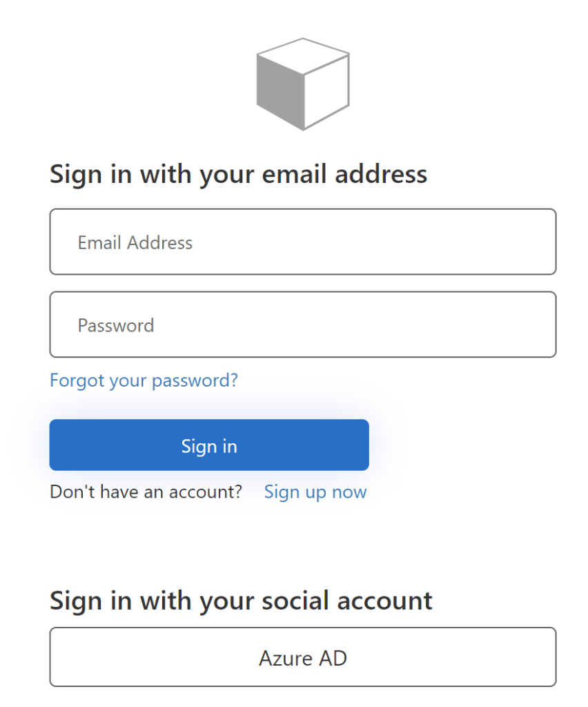Click the word "password" in the forgot link

pos(195,380)
